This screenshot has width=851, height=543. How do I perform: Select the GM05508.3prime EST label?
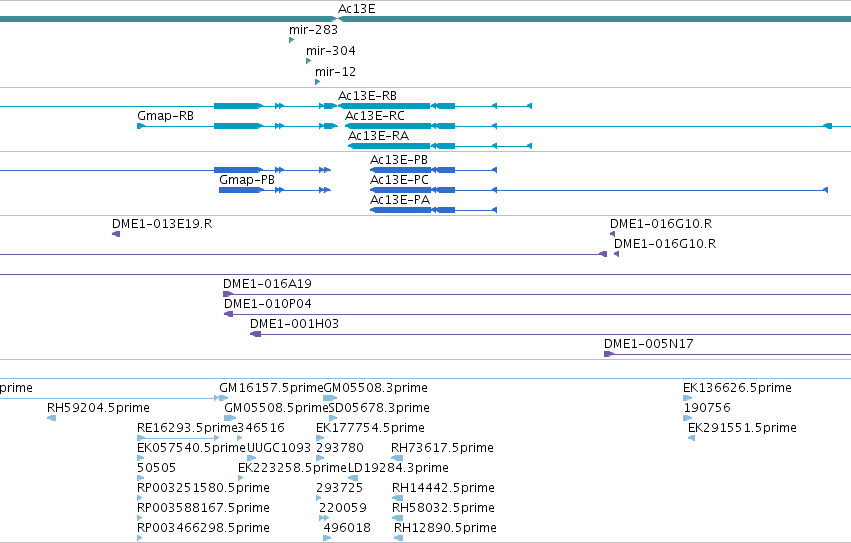(376, 388)
